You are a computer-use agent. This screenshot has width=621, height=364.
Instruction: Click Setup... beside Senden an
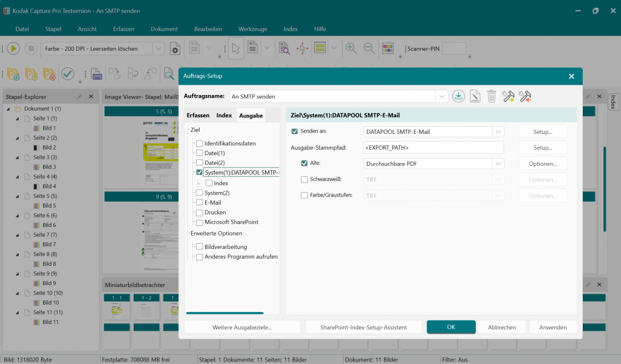(543, 132)
